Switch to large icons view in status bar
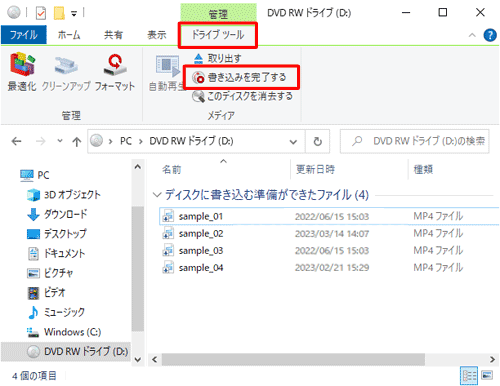The height and width of the screenshot is (386, 500). click(487, 376)
